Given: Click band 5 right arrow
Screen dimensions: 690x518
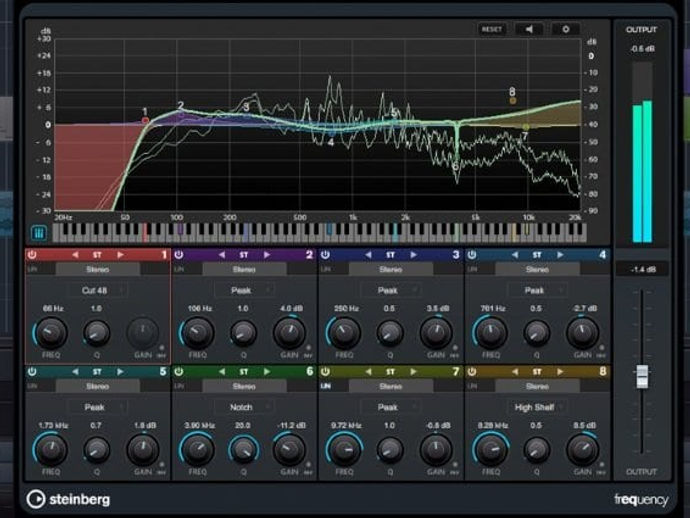Looking at the screenshot, I should click(x=120, y=371).
